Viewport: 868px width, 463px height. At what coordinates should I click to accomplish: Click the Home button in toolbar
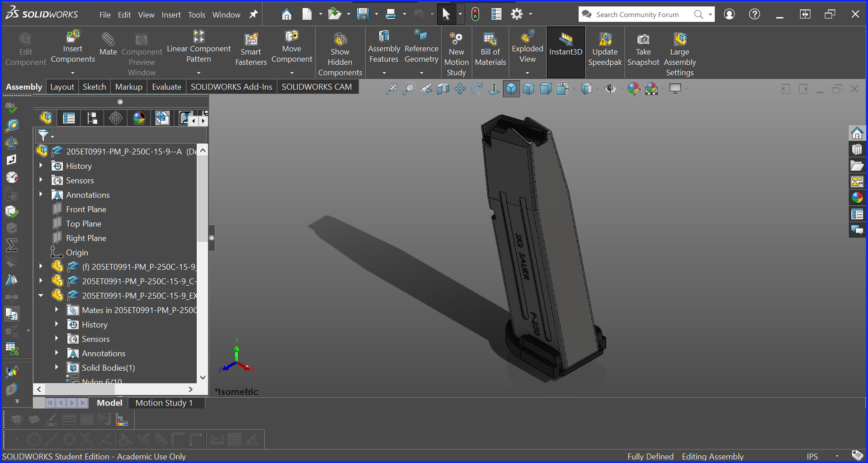(286, 14)
